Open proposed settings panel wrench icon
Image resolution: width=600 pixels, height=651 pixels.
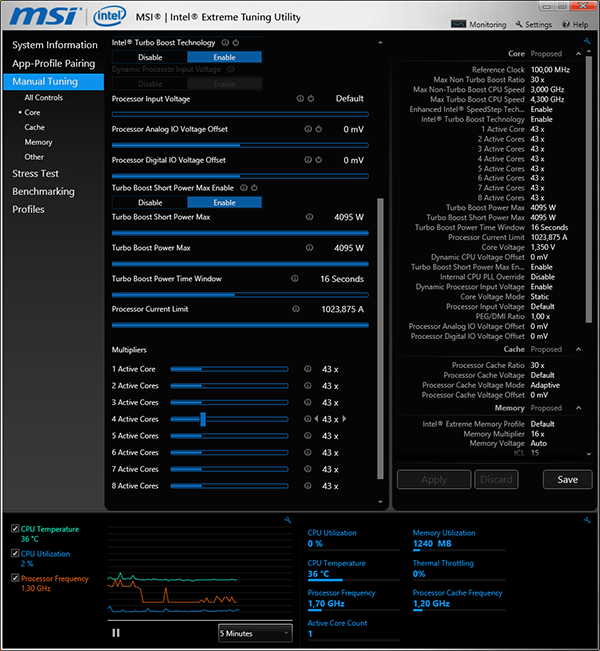click(587, 41)
